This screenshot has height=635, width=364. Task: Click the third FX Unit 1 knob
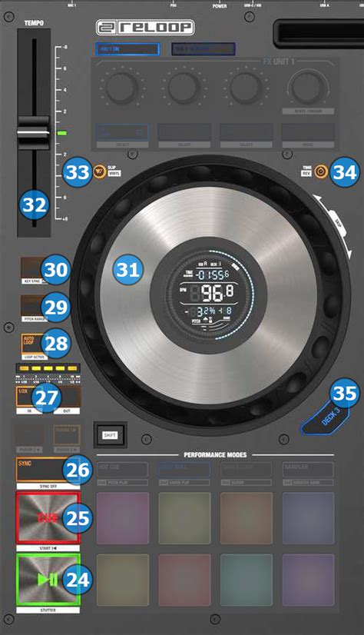(246, 88)
